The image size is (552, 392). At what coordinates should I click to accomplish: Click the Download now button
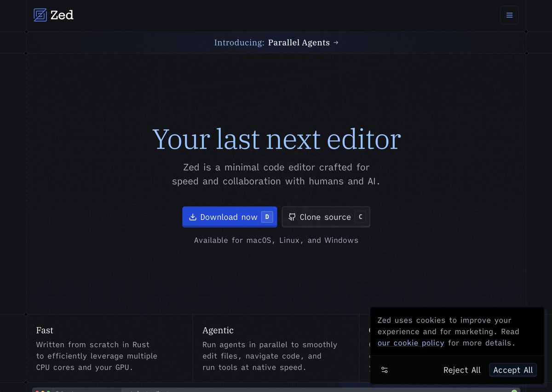[x=230, y=217]
